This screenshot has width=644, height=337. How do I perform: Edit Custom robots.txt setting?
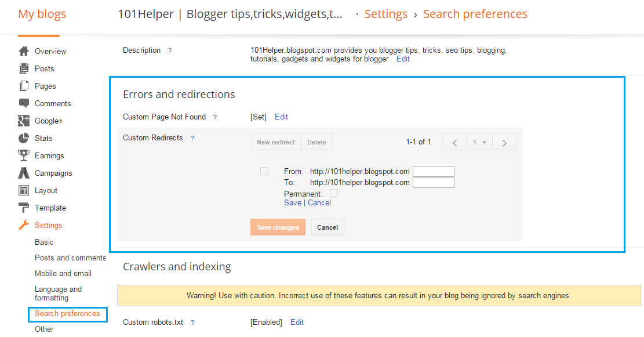[297, 322]
